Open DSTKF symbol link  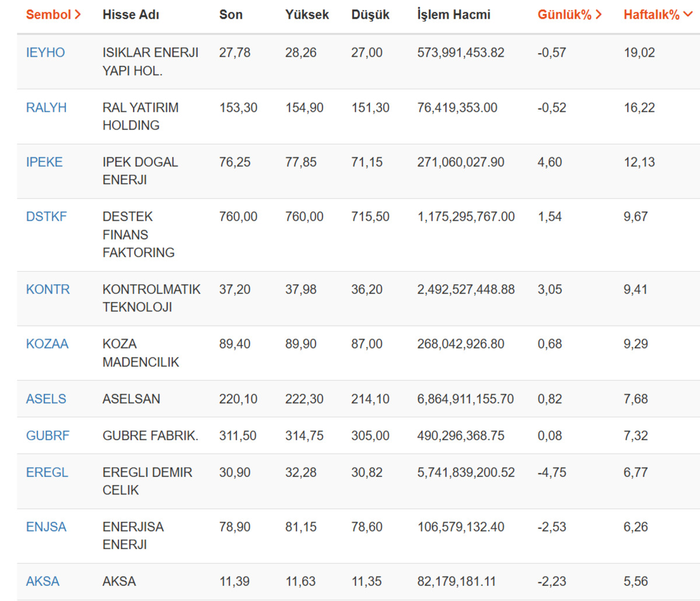click(46, 217)
